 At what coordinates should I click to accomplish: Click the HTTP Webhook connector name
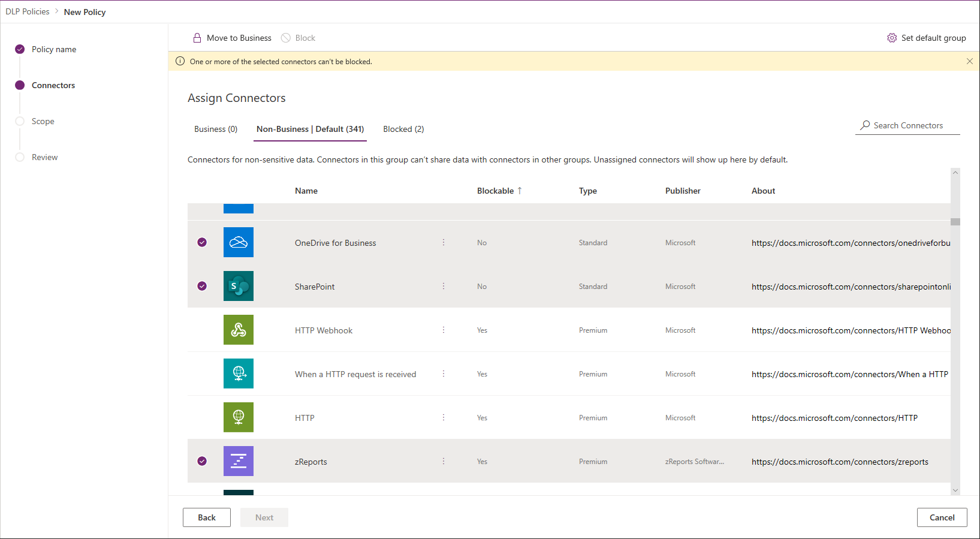tap(324, 330)
